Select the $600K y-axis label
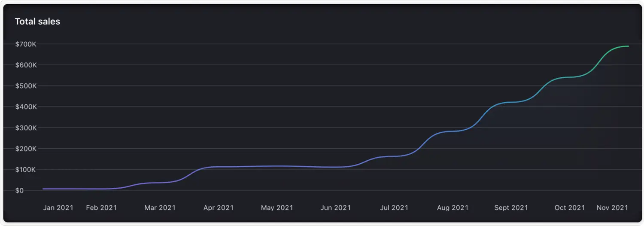The width and height of the screenshot is (644, 226). tap(25, 65)
